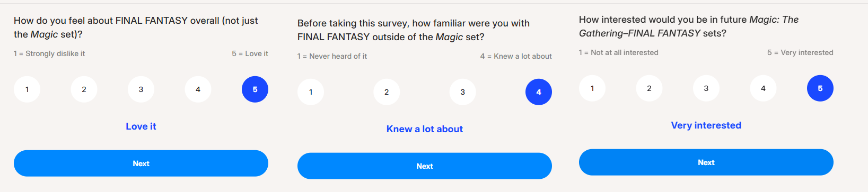This screenshot has height=192, width=868.
Task: Pick rating 4 for overall FINAL FANTASY feeling
Action: (x=198, y=89)
